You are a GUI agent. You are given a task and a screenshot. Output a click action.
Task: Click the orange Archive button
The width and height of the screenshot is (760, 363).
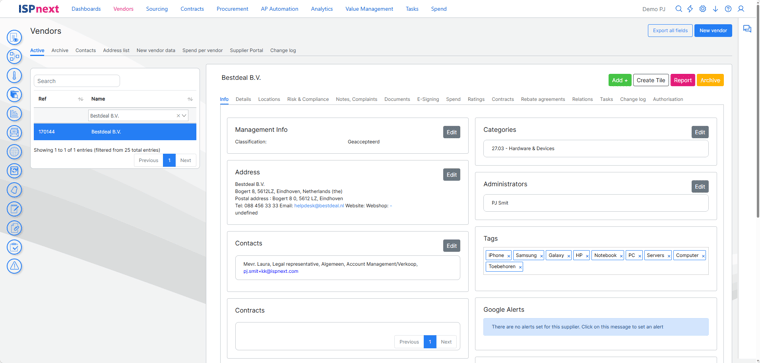point(710,80)
